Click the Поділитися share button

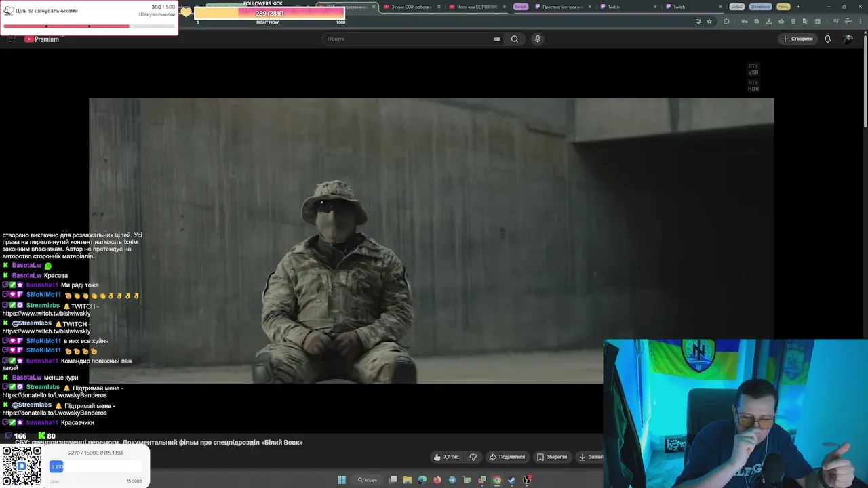[x=507, y=457]
